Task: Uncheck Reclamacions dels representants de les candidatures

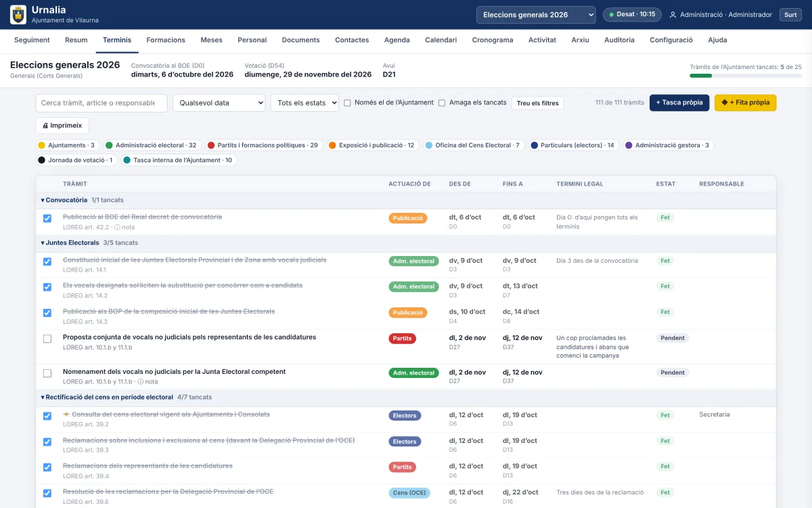Action: tap(47, 467)
